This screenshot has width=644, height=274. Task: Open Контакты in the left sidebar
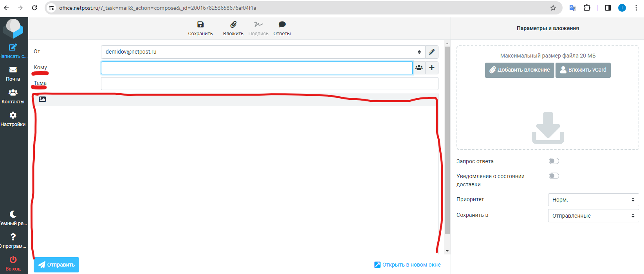tap(13, 96)
